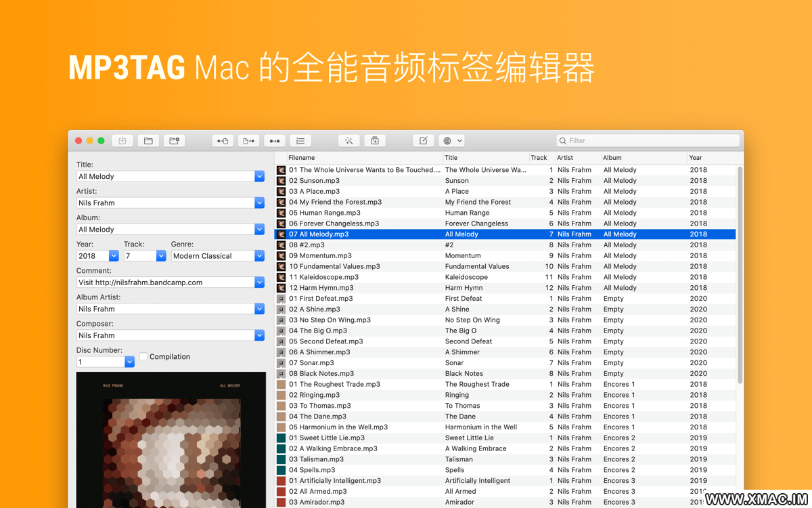Image resolution: width=812 pixels, height=508 pixels.
Task: Click cover icon beside 01 Sweet Little Lie.mp3
Action: click(281, 438)
